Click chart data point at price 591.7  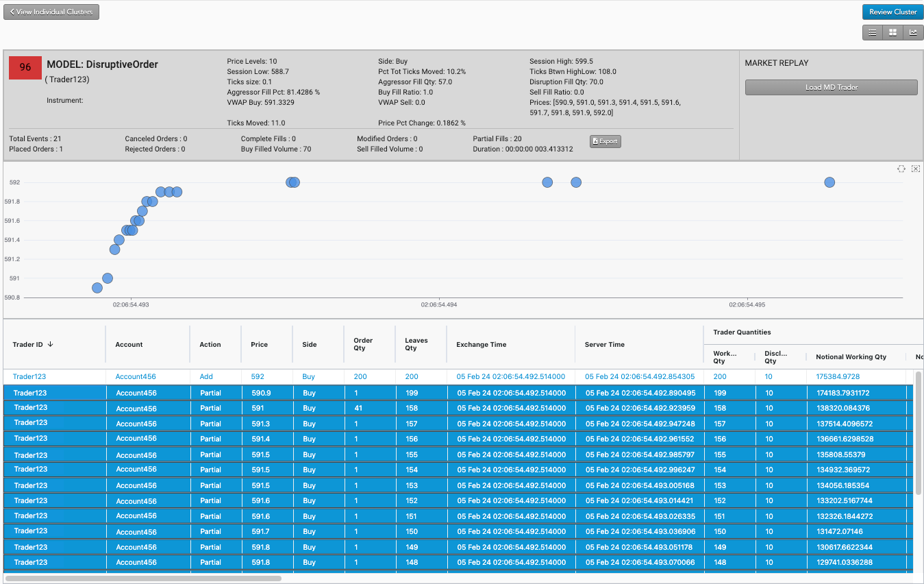click(x=142, y=211)
